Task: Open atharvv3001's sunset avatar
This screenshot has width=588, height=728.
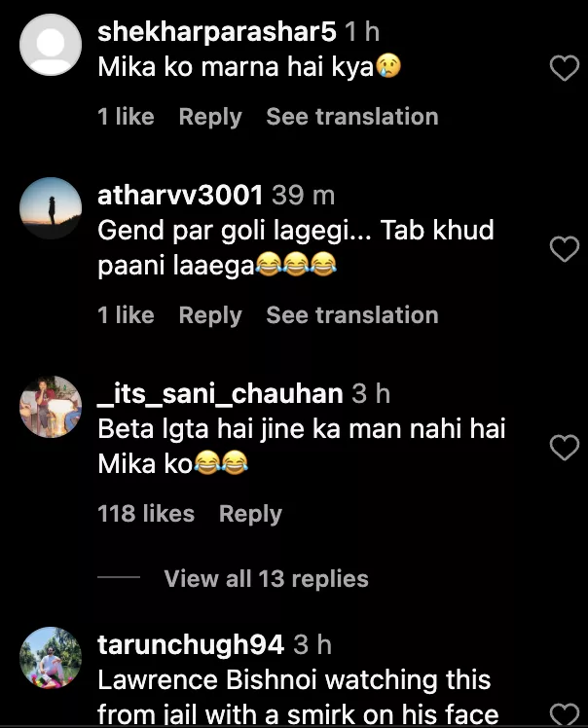Action: coord(51,208)
